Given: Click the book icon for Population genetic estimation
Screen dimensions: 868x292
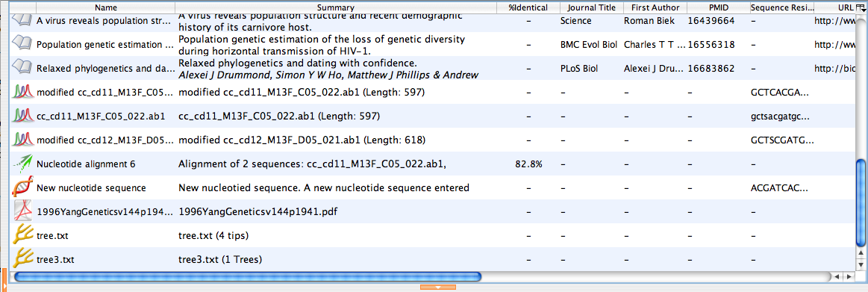Looking at the screenshot, I should pyautogui.click(x=22, y=44).
